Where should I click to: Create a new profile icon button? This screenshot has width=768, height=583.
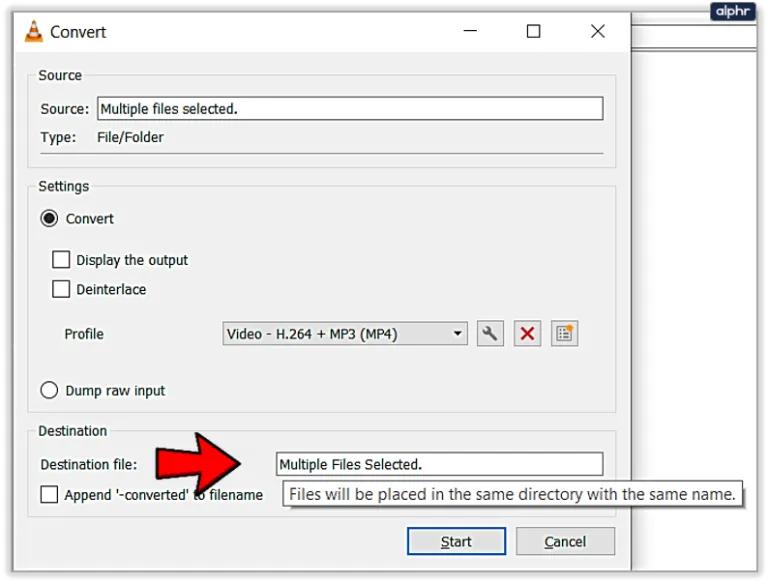pyautogui.click(x=564, y=334)
